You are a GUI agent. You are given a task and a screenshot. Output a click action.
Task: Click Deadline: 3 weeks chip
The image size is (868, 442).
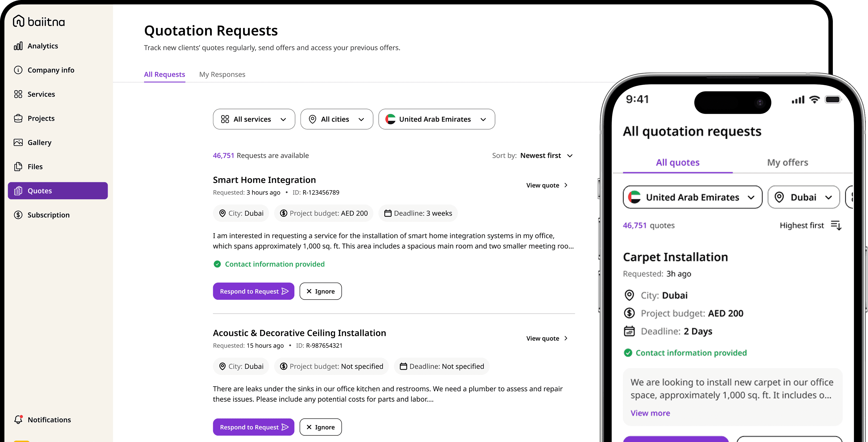tap(418, 213)
